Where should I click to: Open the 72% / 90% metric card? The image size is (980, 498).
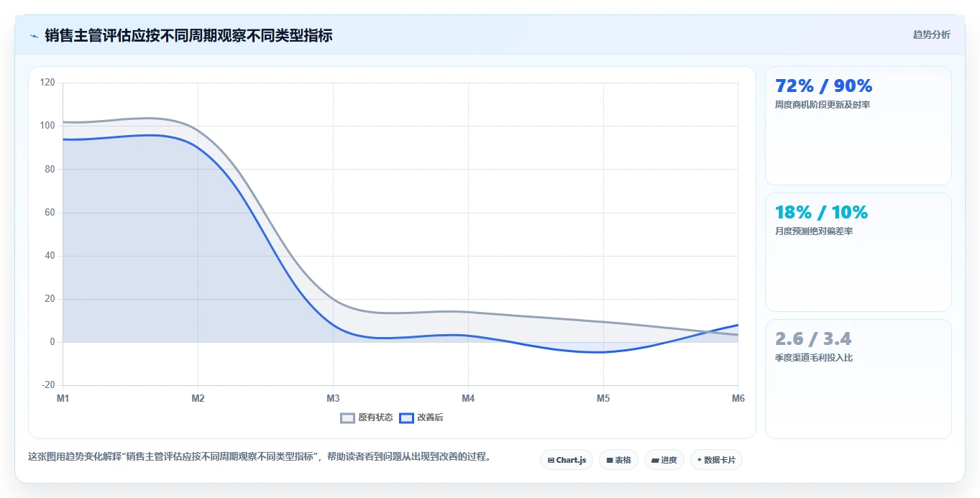[858, 126]
